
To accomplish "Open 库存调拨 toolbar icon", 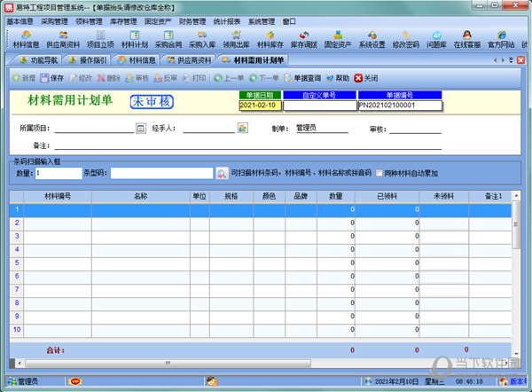I will pyautogui.click(x=304, y=39).
